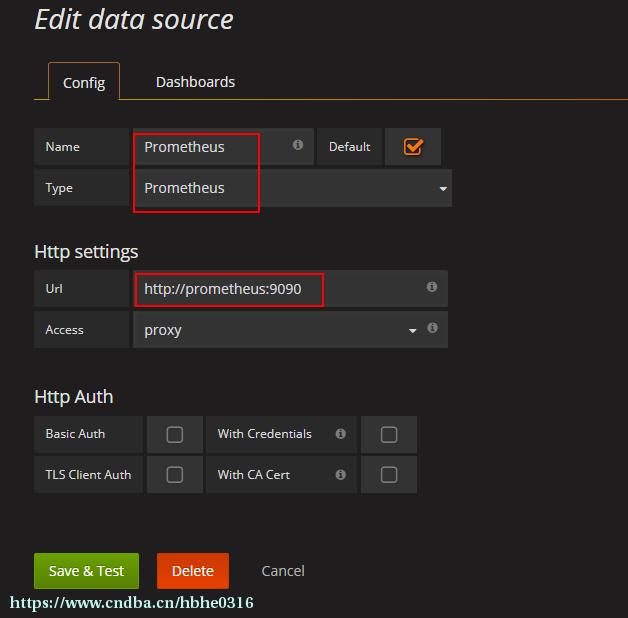Toggle the TLS Client Auth checkbox
628x618 pixels.
click(x=175, y=475)
